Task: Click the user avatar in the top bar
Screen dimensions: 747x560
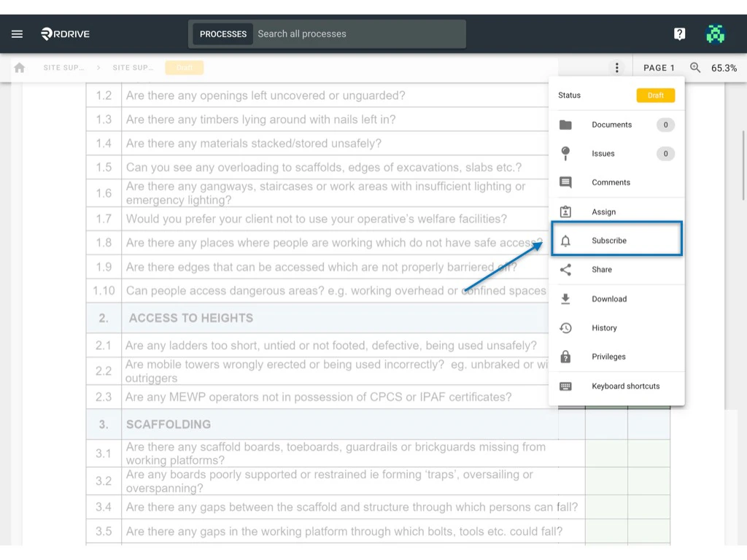Action: 716,34
